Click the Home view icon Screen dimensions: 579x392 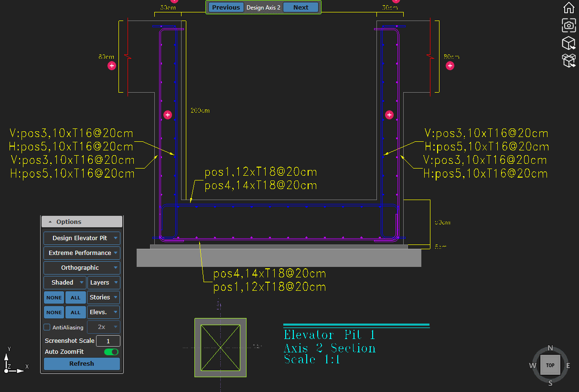(568, 8)
